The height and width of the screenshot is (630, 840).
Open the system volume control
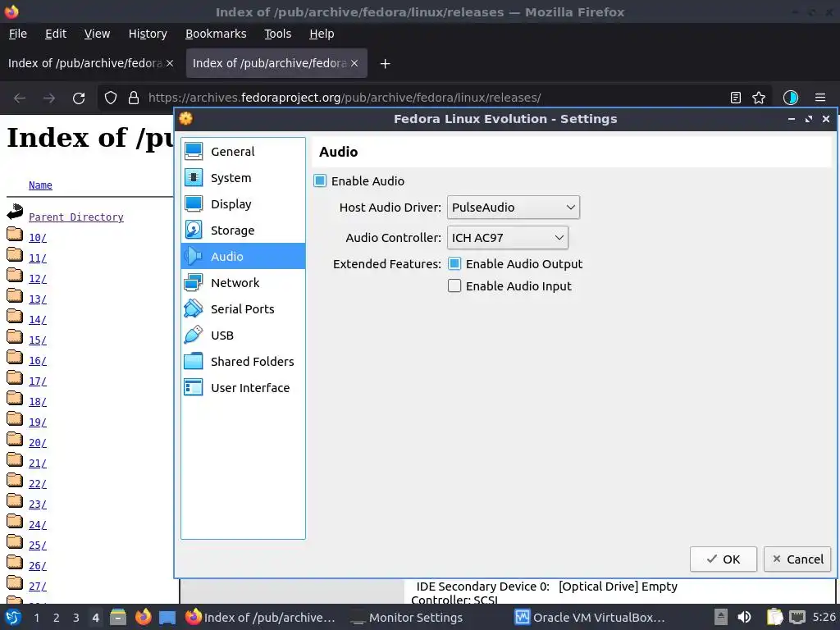(744, 617)
